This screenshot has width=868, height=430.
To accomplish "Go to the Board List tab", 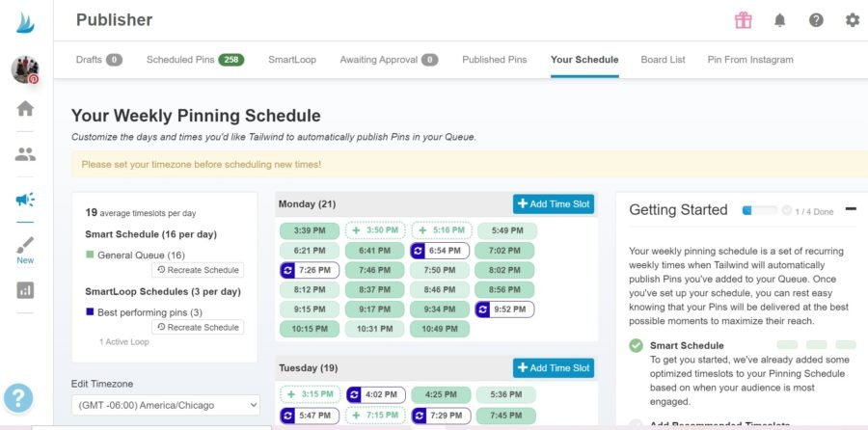I will point(663,60).
